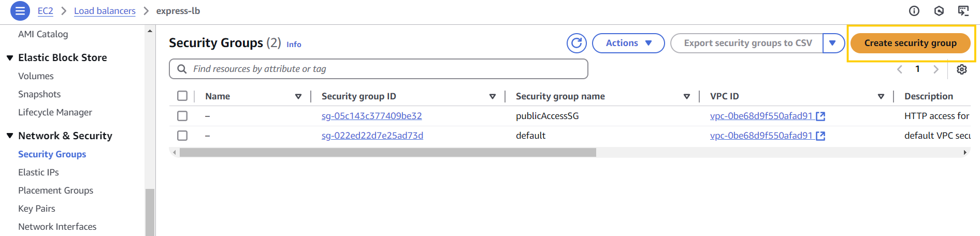The image size is (980, 236).
Task: Select the publicAccessSG row checkbox
Action: coord(182,116)
